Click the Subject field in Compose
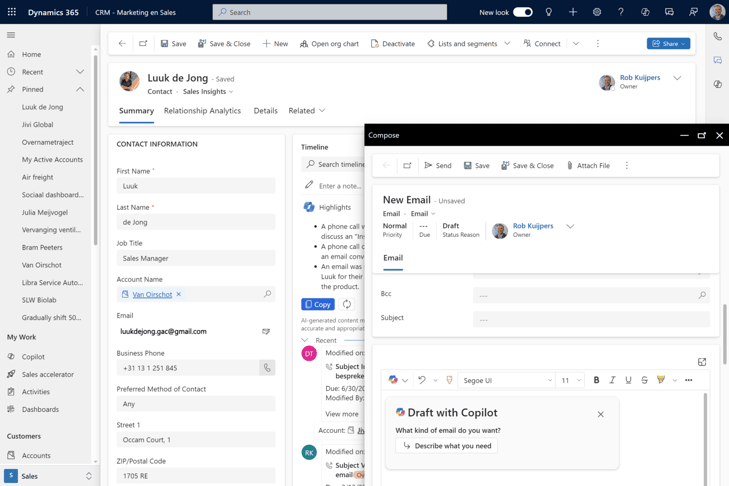Screen dimensions: 729x486 click(x=591, y=320)
